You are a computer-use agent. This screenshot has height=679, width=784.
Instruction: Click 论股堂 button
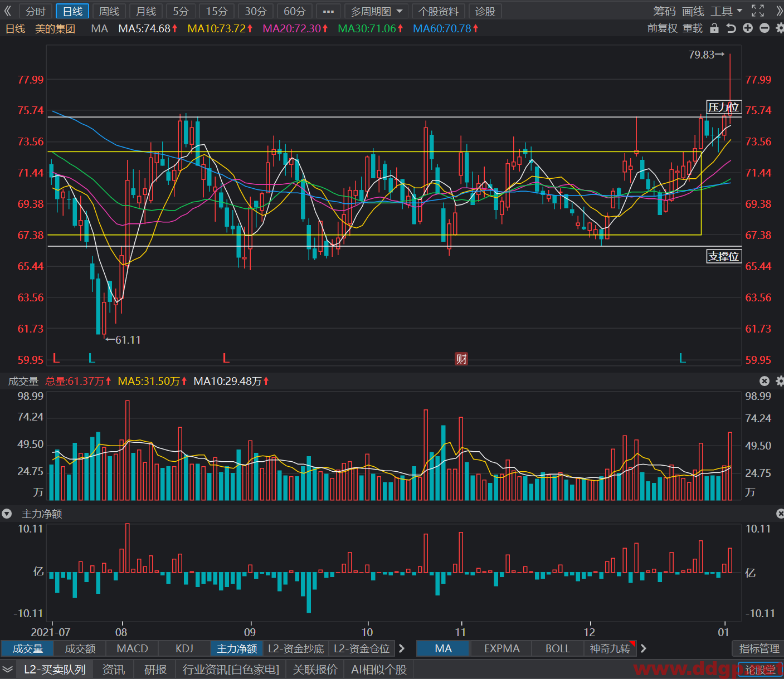(760, 670)
